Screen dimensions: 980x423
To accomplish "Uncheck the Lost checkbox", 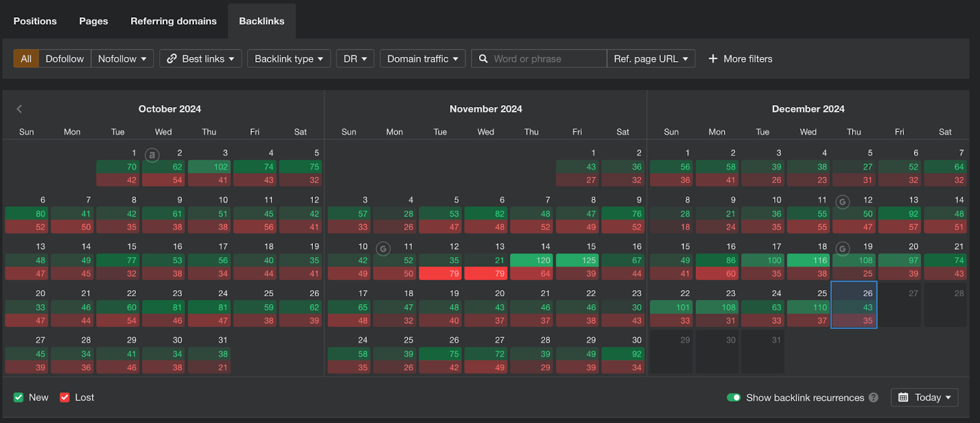I will coord(64,397).
